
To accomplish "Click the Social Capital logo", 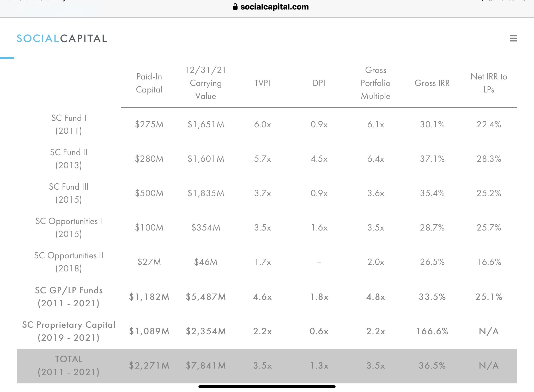I will pyautogui.click(x=62, y=39).
